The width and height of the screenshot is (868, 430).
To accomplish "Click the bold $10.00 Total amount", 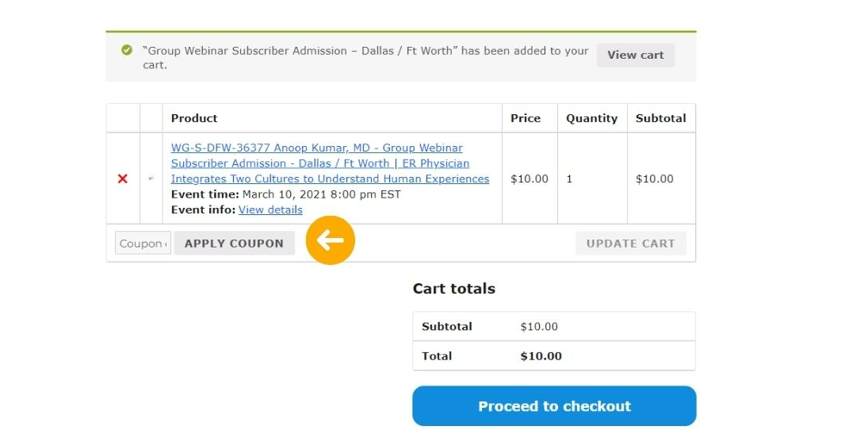I will coord(541,356).
